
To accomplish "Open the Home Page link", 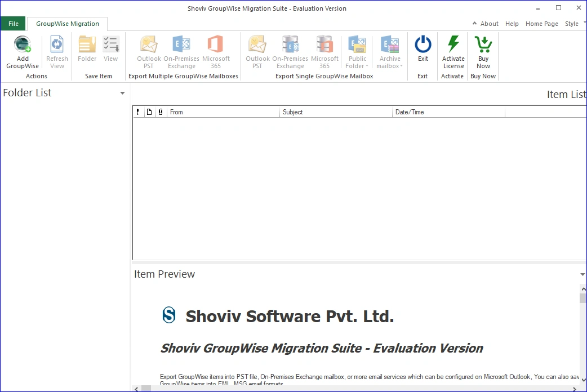I will click(542, 24).
